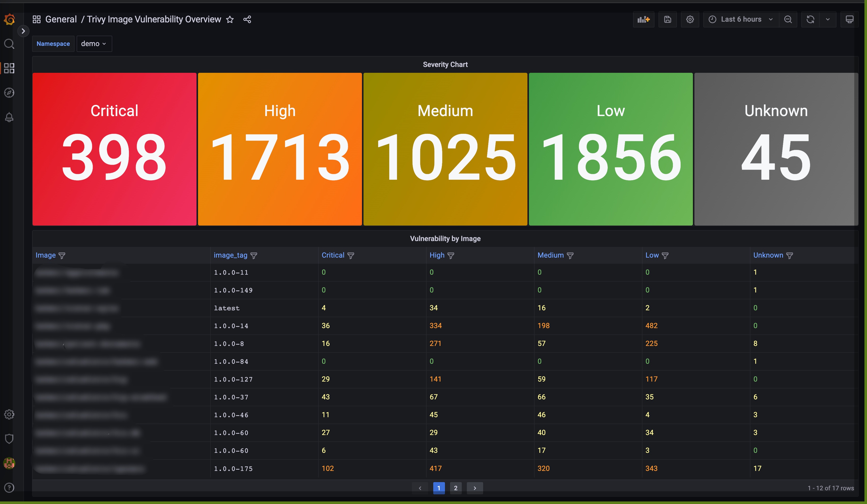Go to page 2 of the table
Screen dimensions: 867x504
click(456, 488)
